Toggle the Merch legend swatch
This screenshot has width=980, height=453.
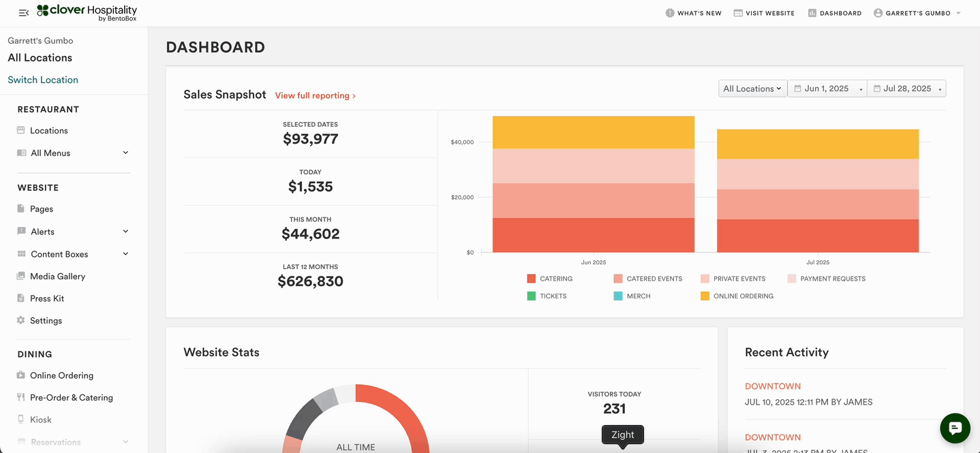[618, 296]
